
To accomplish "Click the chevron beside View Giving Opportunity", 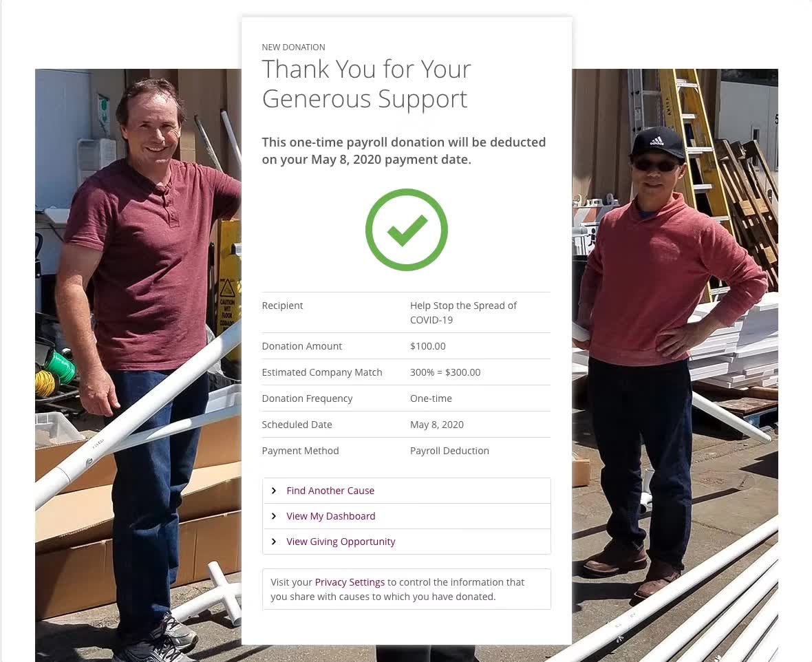I will (274, 542).
